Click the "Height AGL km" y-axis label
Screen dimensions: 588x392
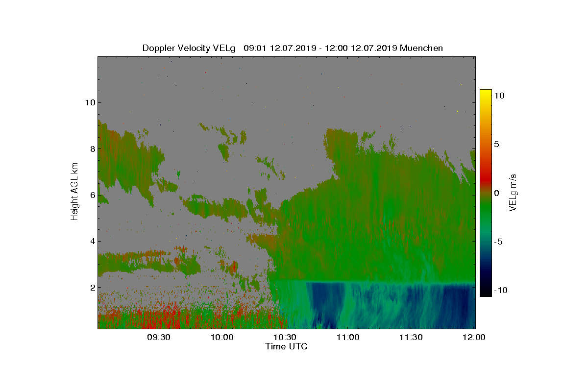coord(74,192)
